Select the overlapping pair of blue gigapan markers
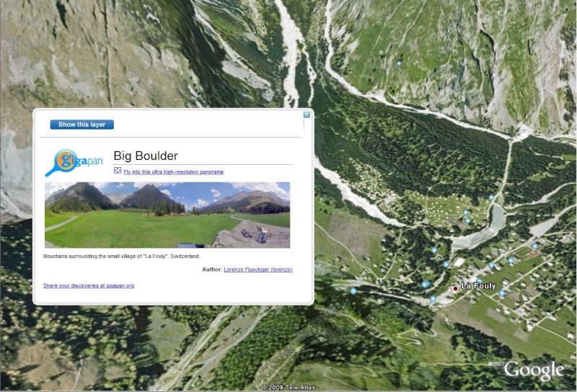The width and height of the screenshot is (577, 392). (x=426, y=284)
